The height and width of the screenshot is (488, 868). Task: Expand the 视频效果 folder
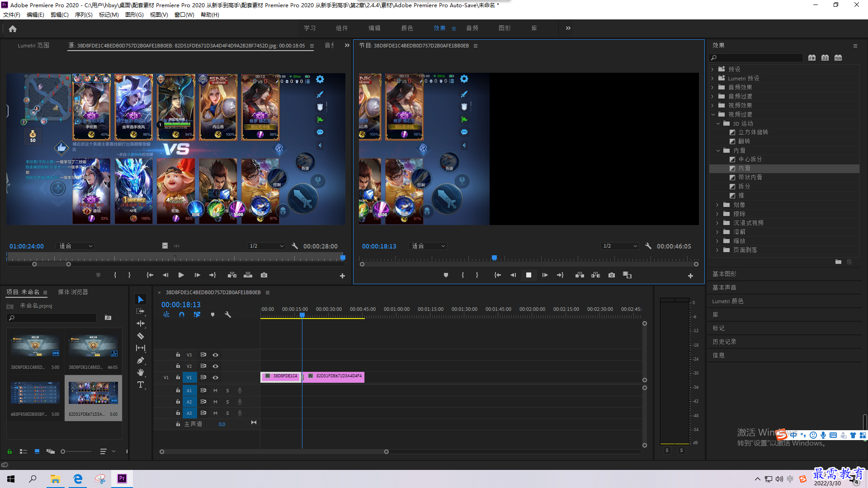(712, 105)
